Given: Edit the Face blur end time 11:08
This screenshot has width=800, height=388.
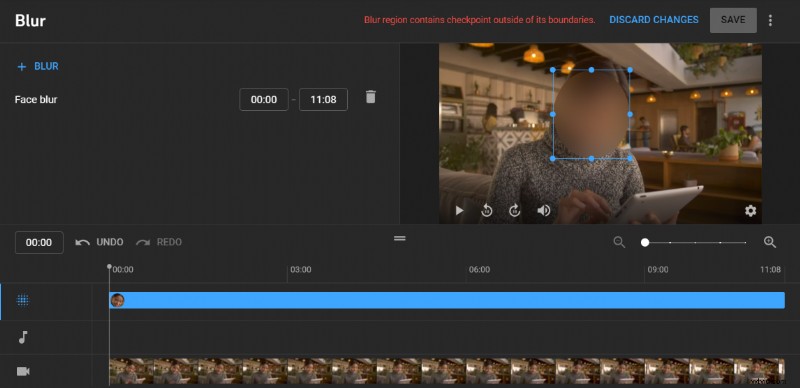Looking at the screenshot, I should pos(323,100).
